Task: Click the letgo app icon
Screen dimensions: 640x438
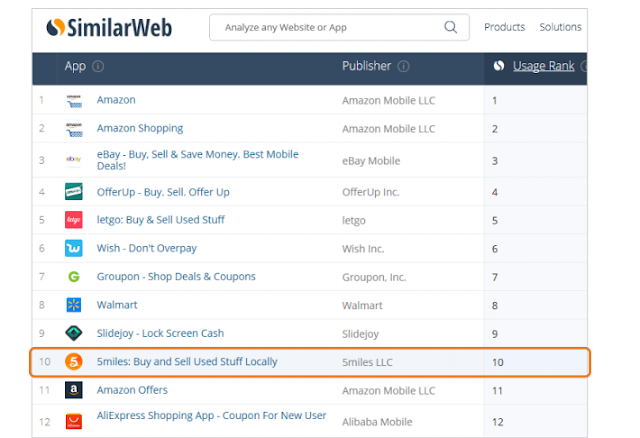Action: pos(74,220)
